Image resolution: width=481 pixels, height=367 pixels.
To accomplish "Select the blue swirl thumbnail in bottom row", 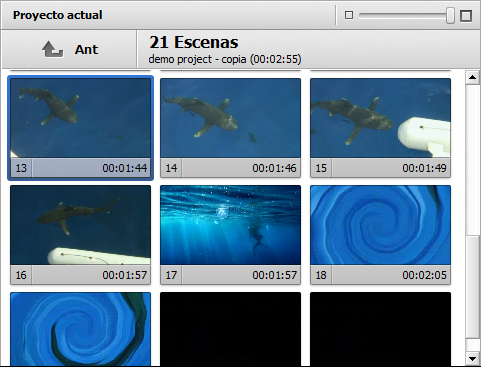I will pyautogui.click(x=80, y=329).
